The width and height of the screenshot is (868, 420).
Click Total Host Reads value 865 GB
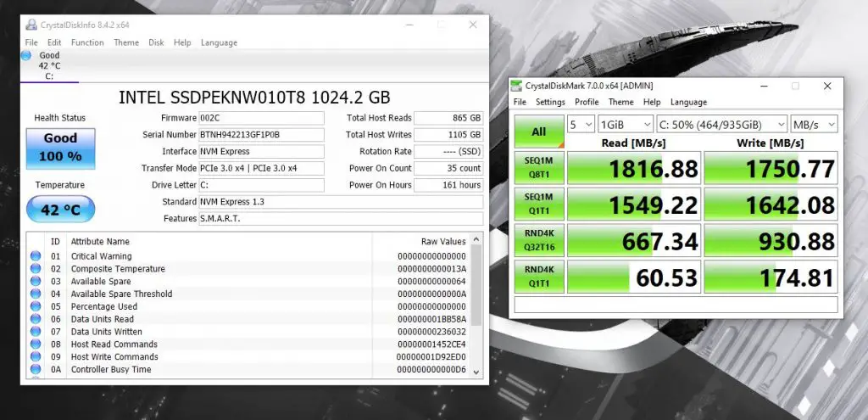point(448,118)
